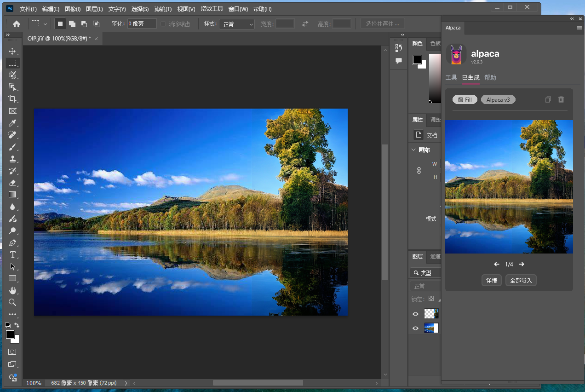Click the copy icon in Alpaca panel
Image resolution: width=585 pixels, height=392 pixels.
[x=548, y=99]
